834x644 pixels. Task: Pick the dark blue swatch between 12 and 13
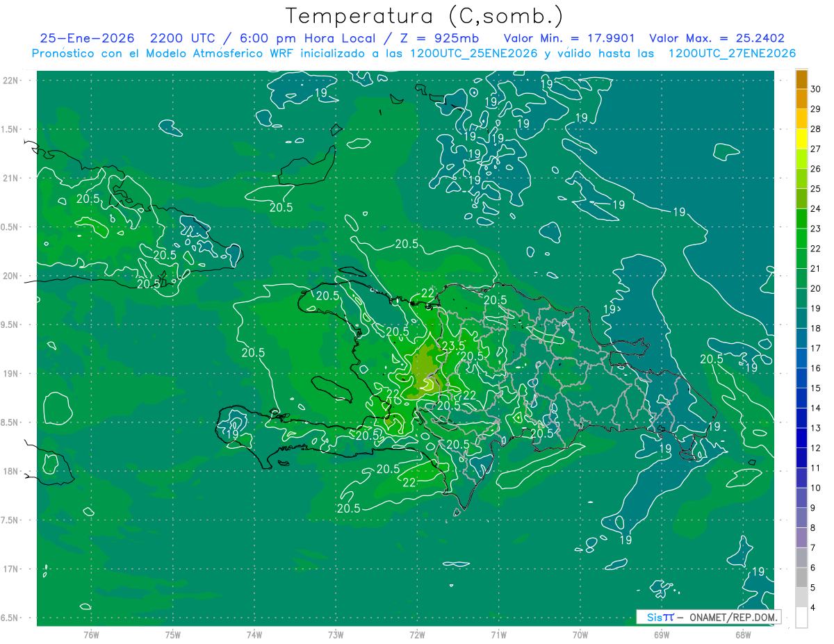[801, 438]
